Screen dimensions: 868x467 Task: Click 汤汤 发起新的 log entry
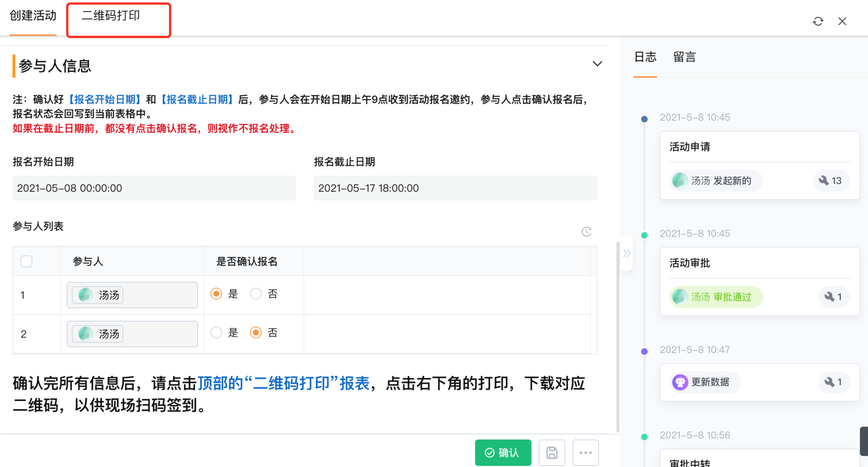[x=716, y=181]
